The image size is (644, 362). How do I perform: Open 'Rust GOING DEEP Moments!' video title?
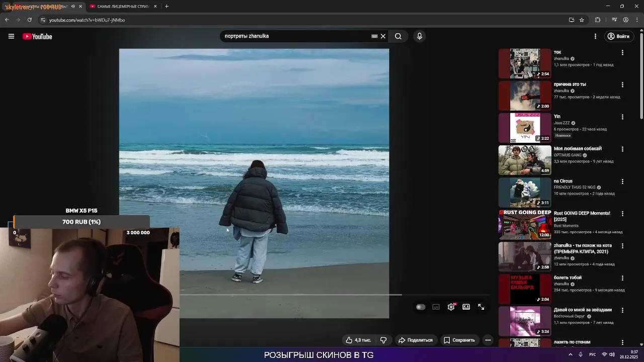[582, 216]
